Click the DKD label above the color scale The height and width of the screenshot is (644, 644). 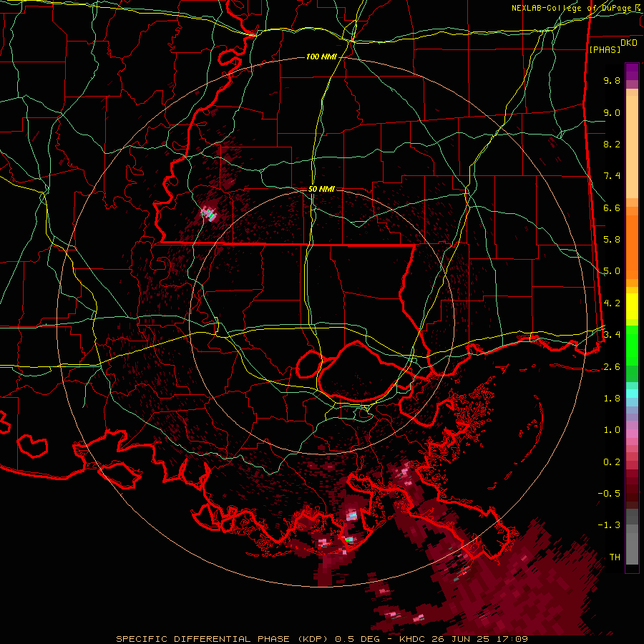(x=629, y=43)
